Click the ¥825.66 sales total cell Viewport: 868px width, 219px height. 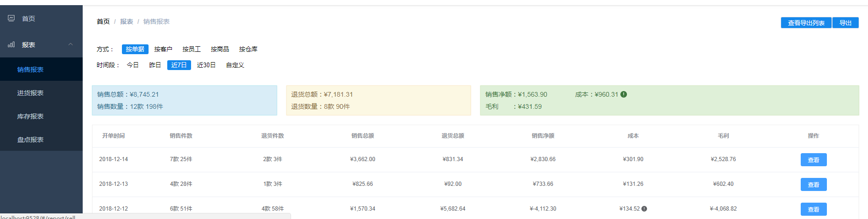click(363, 184)
